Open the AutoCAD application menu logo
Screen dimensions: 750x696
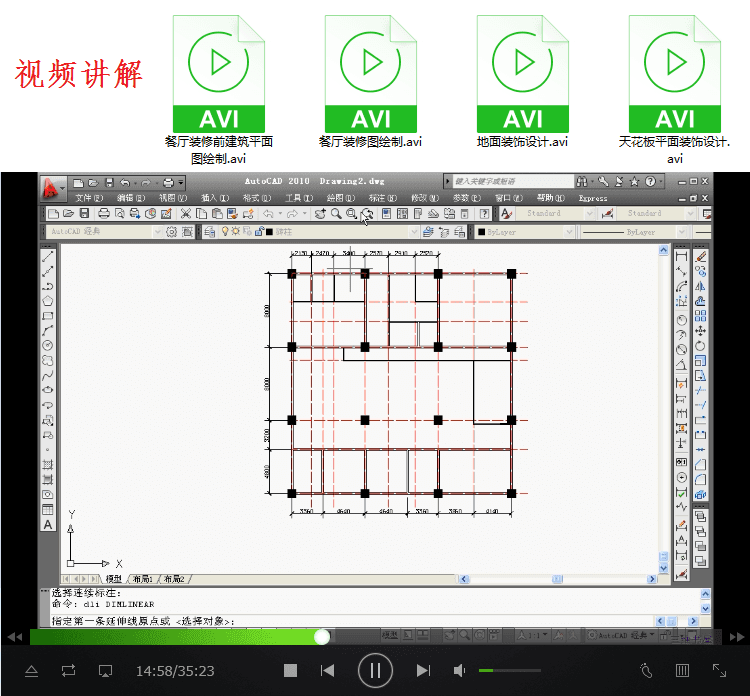tap(53, 188)
